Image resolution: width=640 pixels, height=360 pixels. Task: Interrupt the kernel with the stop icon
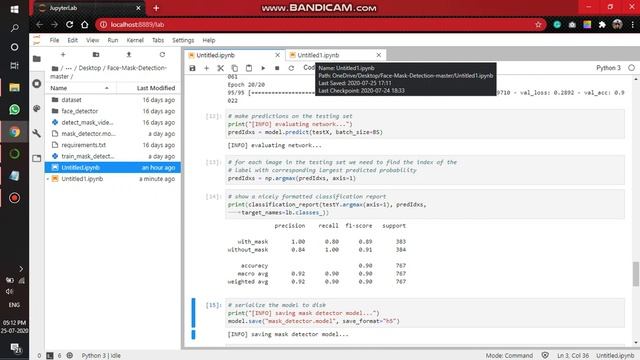point(277,68)
